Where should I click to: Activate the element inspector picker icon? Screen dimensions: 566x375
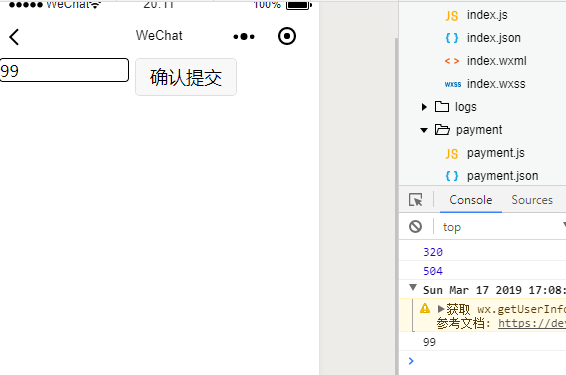click(x=416, y=200)
